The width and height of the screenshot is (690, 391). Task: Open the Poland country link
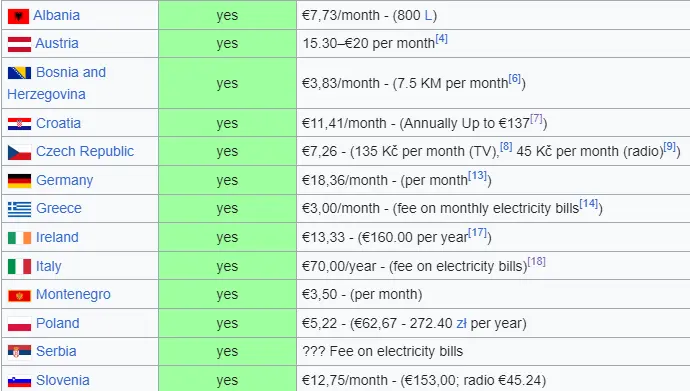click(x=58, y=323)
